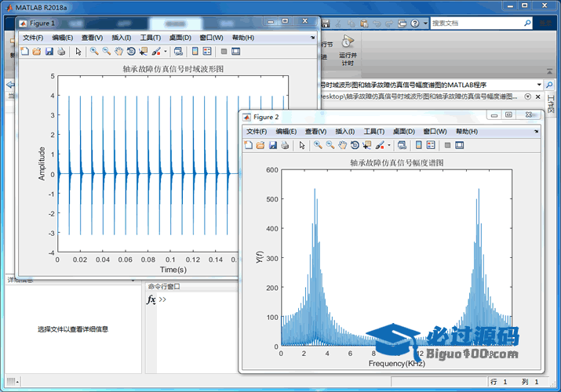Screen dimensions: 561x392
Task: Insert colorbar icon in Figure 1 toolbar
Action: pos(195,52)
